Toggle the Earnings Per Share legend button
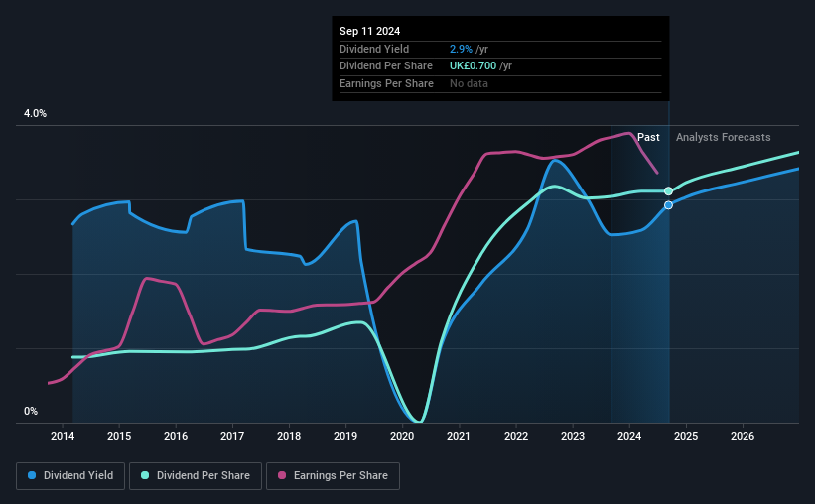The width and height of the screenshot is (815, 504). coord(333,476)
